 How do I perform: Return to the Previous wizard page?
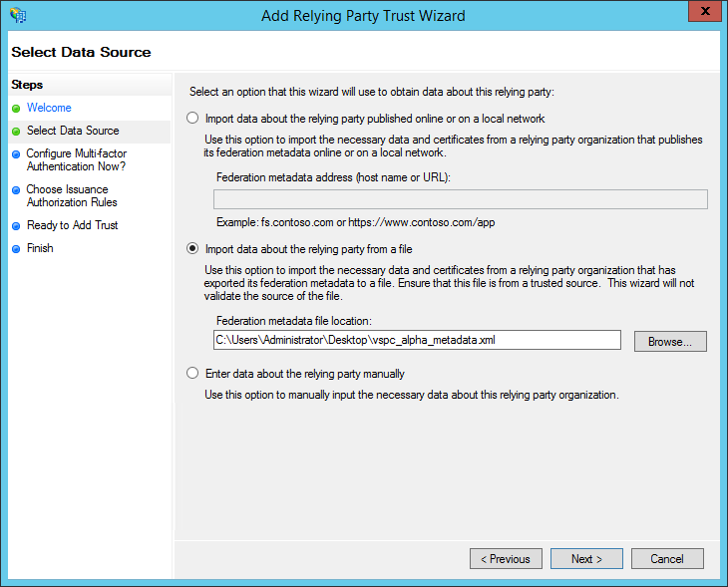(x=506, y=559)
